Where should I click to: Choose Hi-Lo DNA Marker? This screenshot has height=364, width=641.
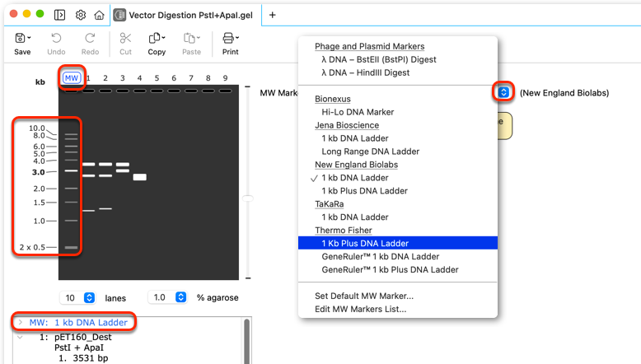(x=358, y=112)
